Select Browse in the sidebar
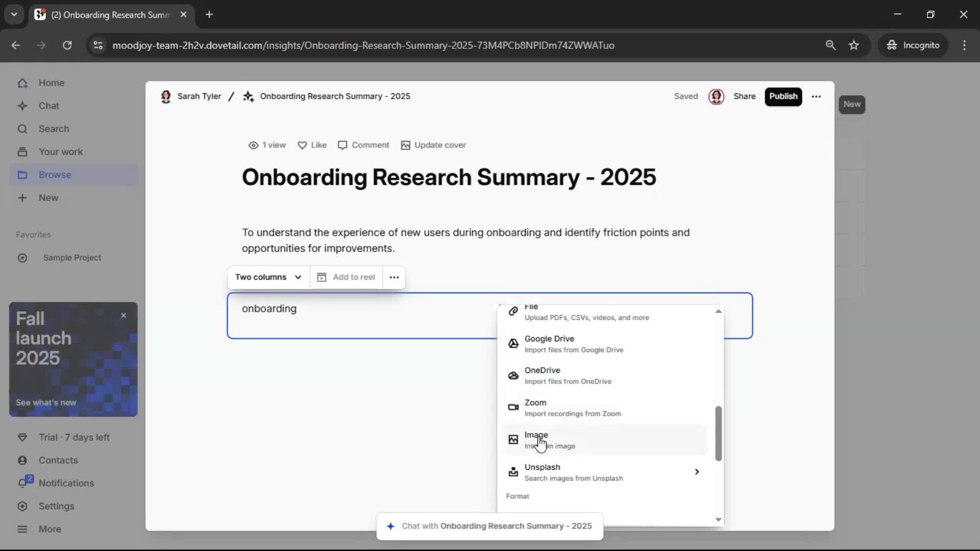Viewport: 980px width, 551px height. coord(55,175)
